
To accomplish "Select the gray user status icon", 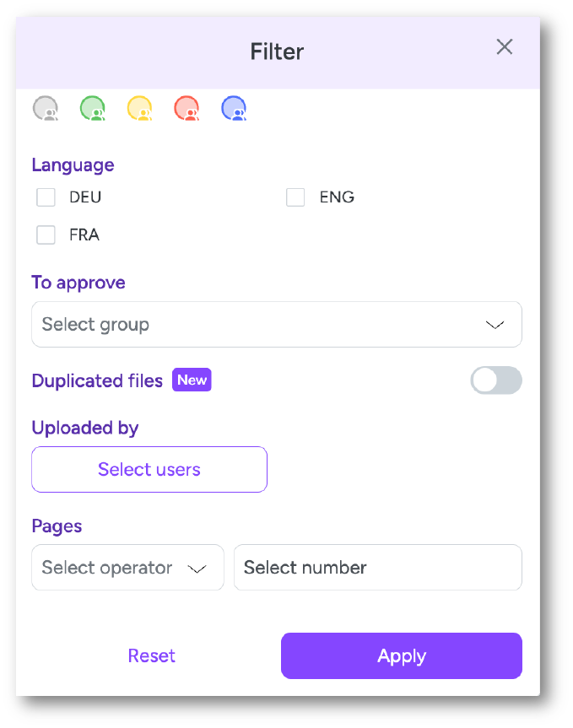I will pos(46,108).
